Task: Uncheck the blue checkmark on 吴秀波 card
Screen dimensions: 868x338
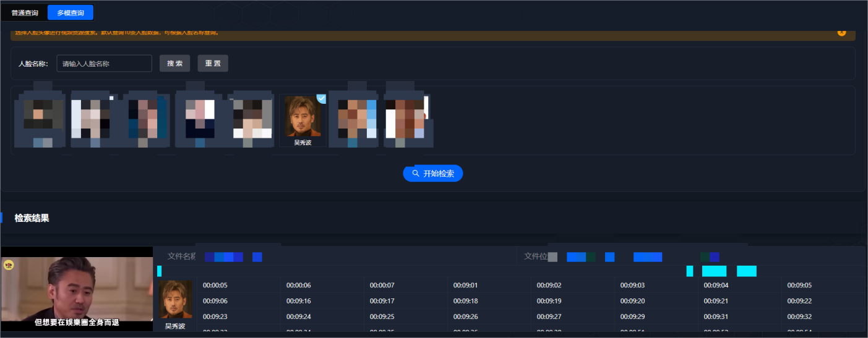Action: click(x=321, y=98)
